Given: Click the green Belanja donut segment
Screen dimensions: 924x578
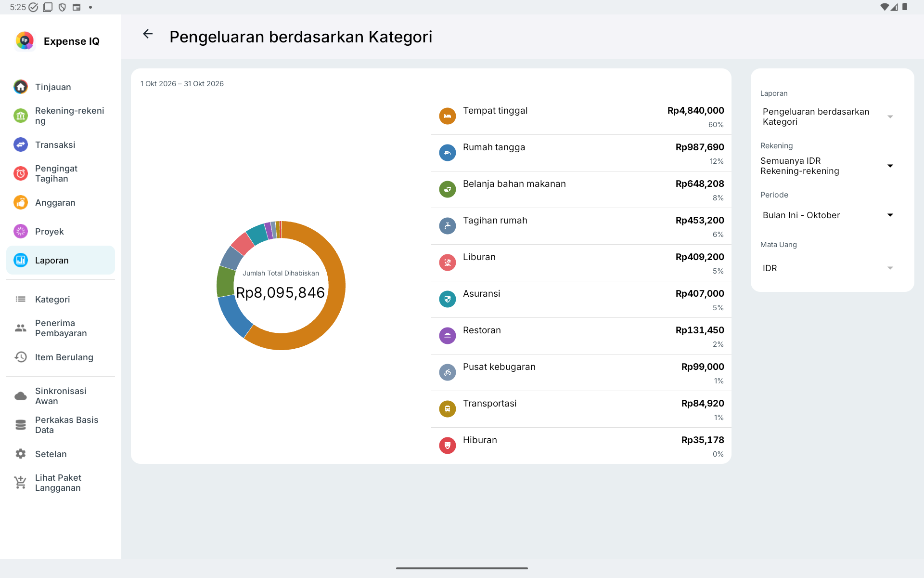Looking at the screenshot, I should [x=225, y=281].
